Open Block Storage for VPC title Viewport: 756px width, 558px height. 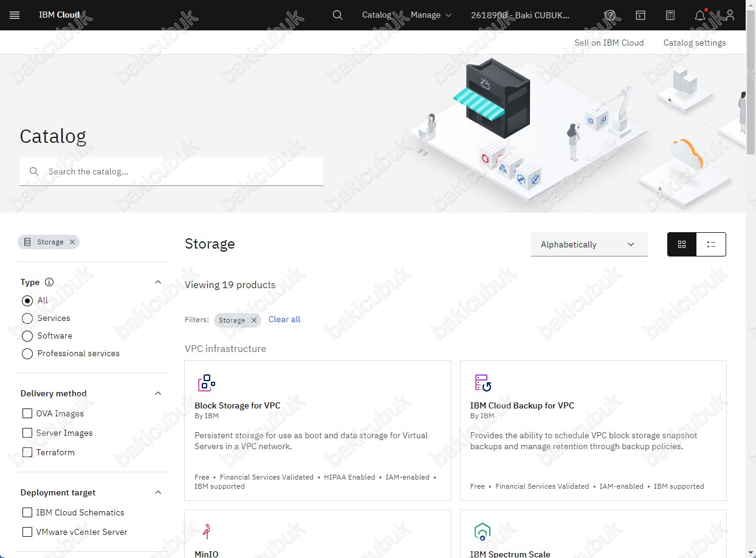[x=238, y=405]
